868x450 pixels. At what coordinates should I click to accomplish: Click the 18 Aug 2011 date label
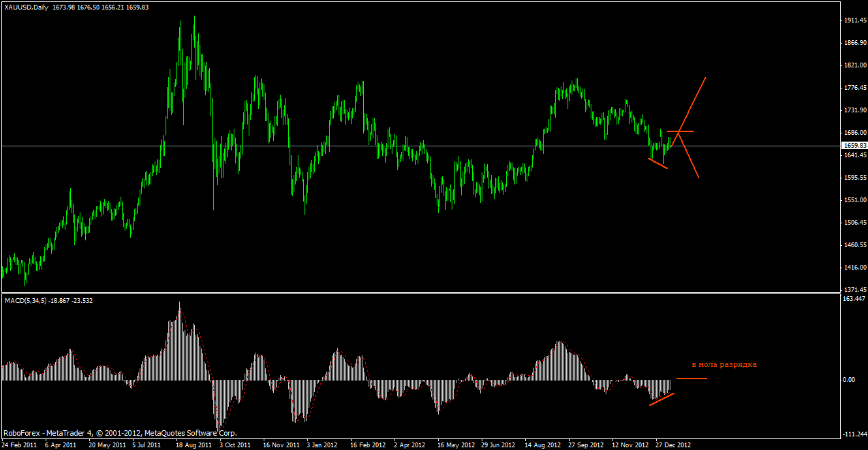pyautogui.click(x=193, y=445)
